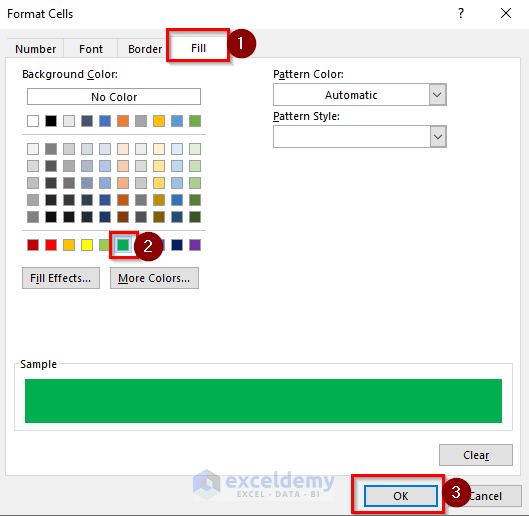The image size is (529, 516).
Task: Click the green Sample preview area
Action: 263,401
